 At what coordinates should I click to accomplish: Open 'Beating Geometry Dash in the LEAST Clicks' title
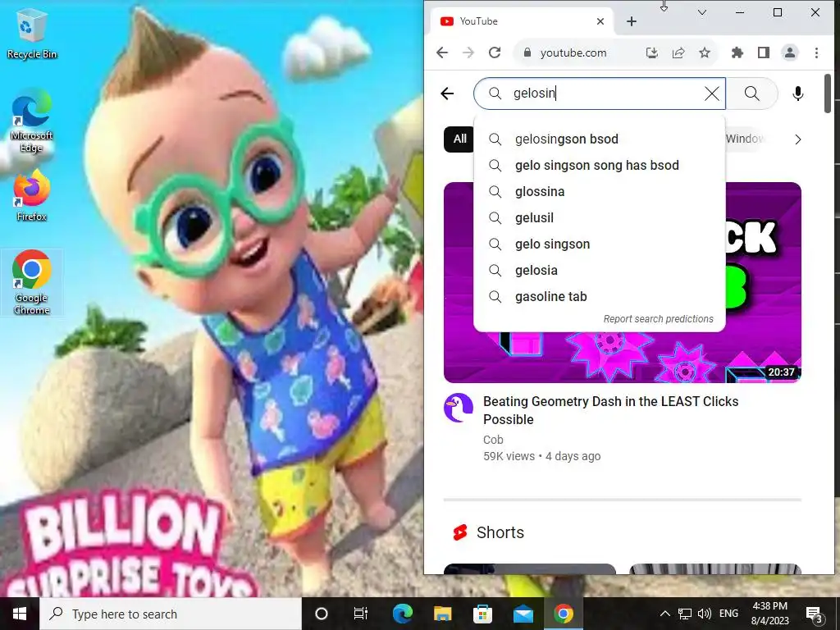tap(610, 410)
